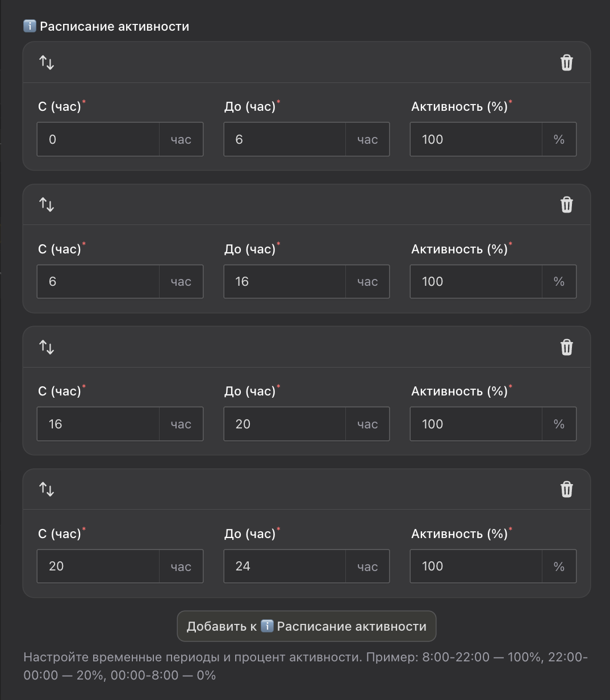Click reorder arrows on second schedule row
610x700 pixels.
tap(47, 205)
